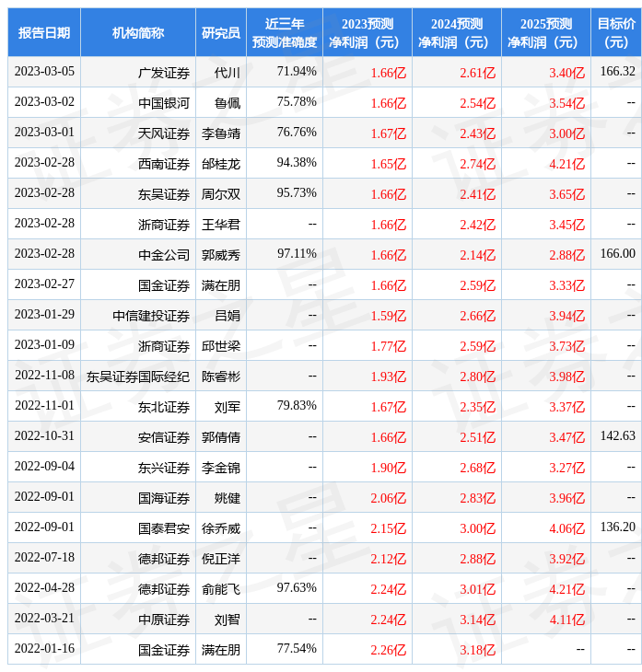Image resolution: width=642 pixels, height=672 pixels.
Task: Click accuracy value 95.73%
Action: point(297,193)
